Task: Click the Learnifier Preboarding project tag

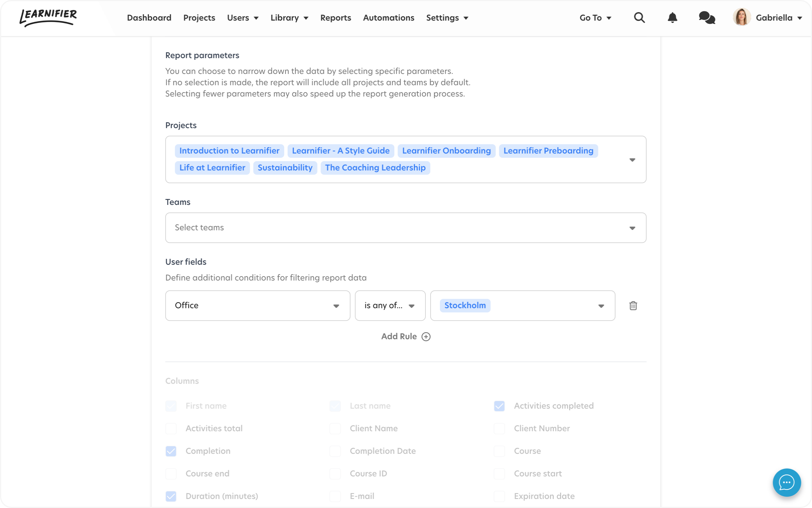Action: pyautogui.click(x=548, y=150)
